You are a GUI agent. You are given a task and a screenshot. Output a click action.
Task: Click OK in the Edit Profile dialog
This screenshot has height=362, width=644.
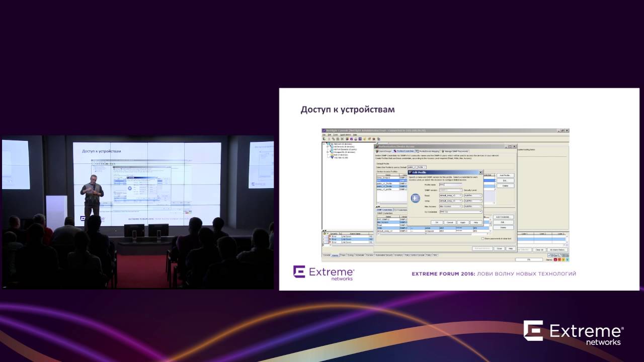437,222
